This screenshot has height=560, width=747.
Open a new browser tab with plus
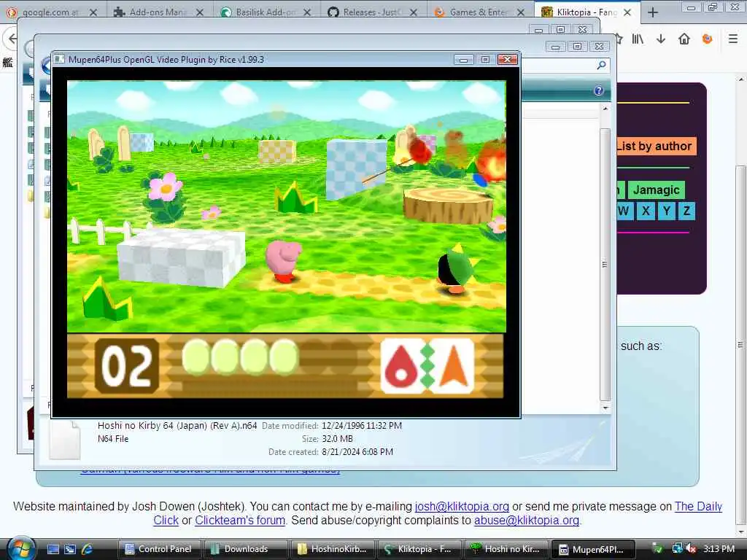(653, 12)
